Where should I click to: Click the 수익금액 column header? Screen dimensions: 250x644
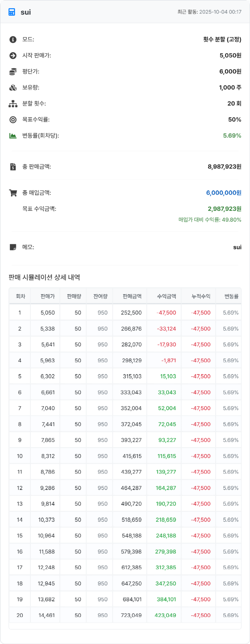[166, 296]
